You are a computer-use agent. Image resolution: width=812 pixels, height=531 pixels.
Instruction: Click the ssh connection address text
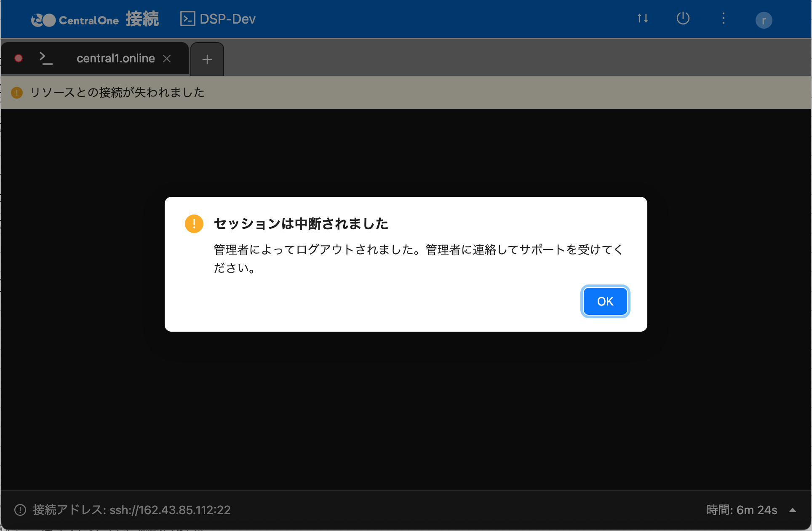click(170, 510)
